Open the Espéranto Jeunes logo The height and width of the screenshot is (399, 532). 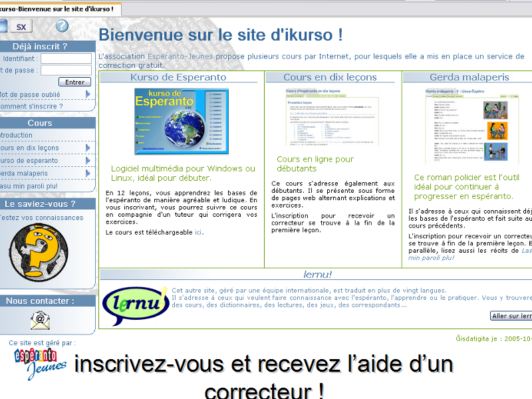pyautogui.click(x=40, y=363)
